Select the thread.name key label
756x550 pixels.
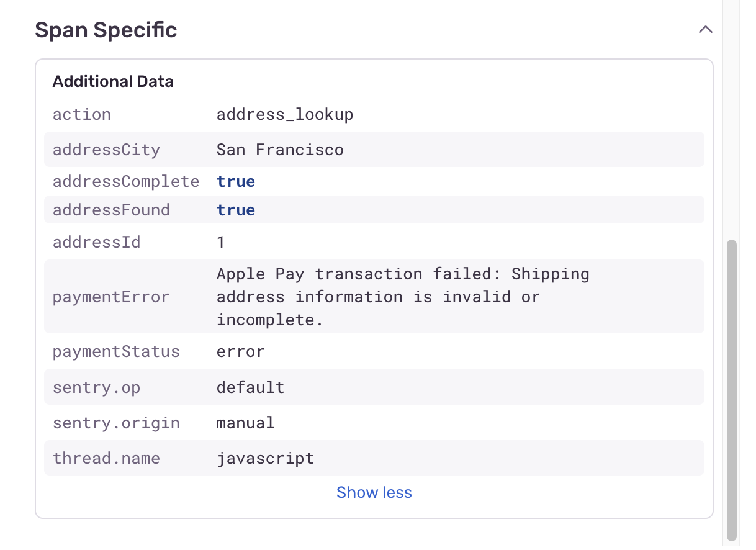(107, 458)
